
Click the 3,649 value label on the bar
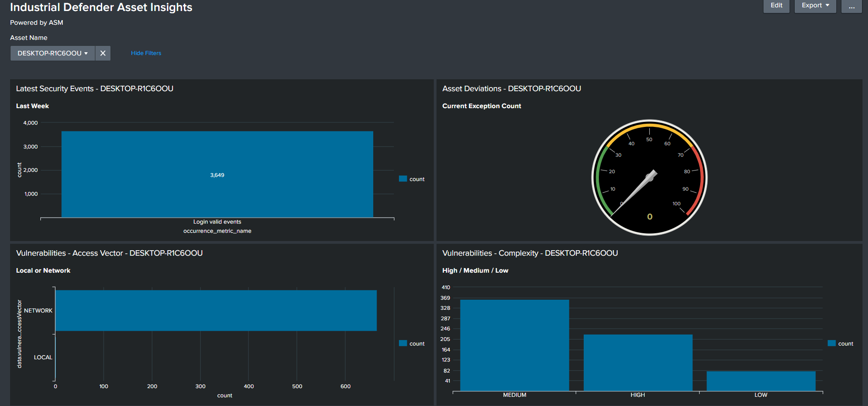pyautogui.click(x=217, y=175)
